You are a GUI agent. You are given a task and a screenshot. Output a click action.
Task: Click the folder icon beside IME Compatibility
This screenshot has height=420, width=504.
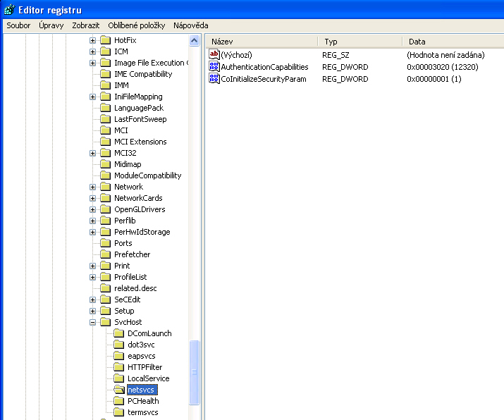point(106,74)
